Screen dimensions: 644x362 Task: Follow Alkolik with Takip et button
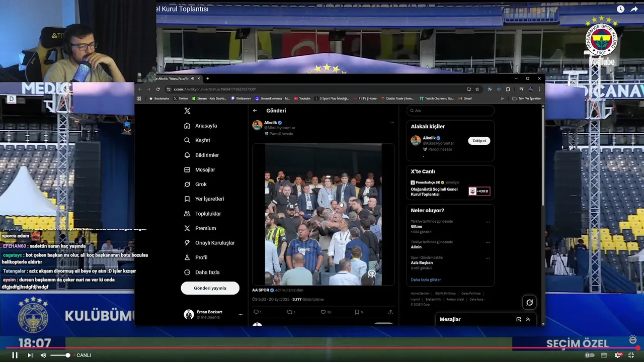point(479,141)
